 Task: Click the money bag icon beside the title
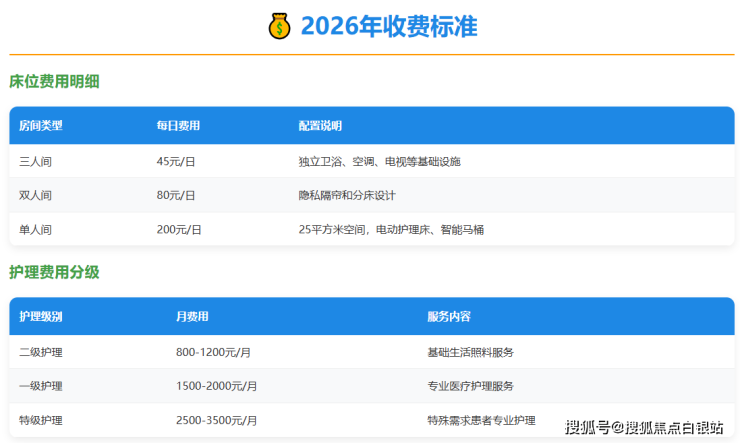click(x=279, y=26)
